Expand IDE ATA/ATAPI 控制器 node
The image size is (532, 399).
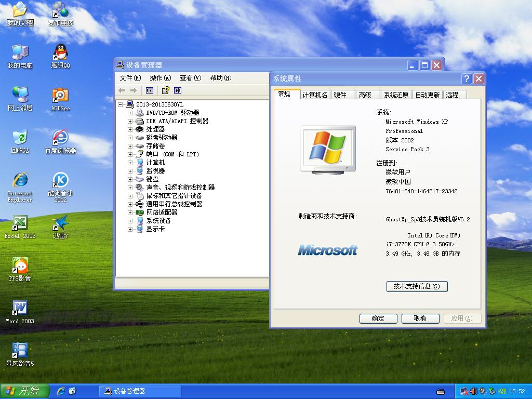(130, 121)
